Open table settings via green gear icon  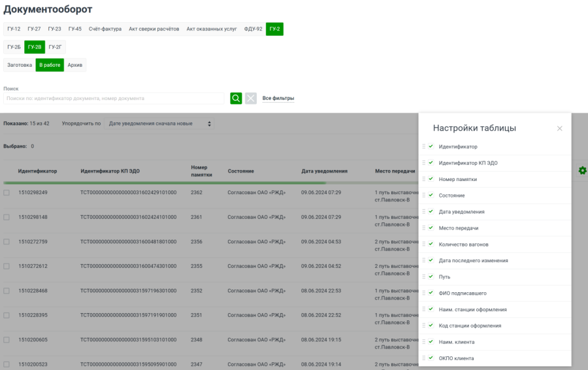(582, 171)
